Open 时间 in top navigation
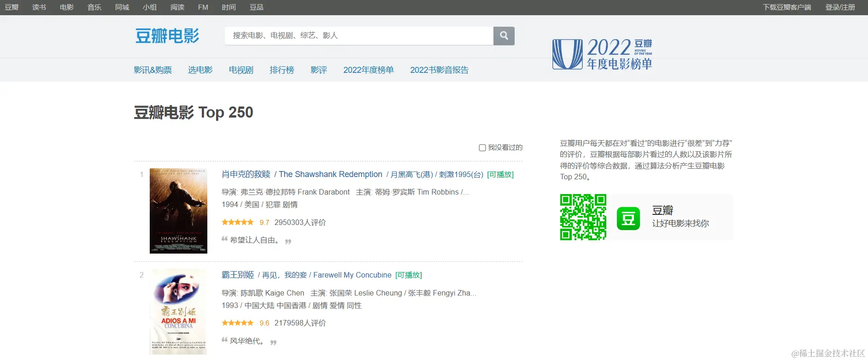The width and height of the screenshot is (868, 361). [229, 7]
